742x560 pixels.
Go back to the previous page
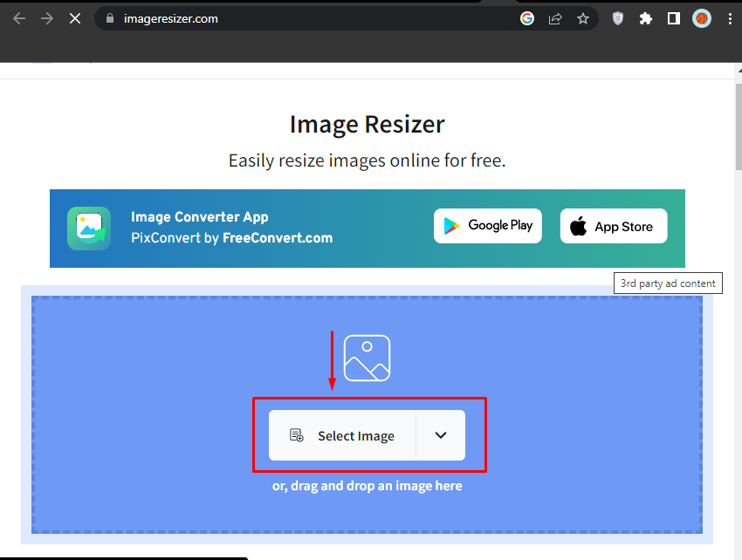point(19,19)
